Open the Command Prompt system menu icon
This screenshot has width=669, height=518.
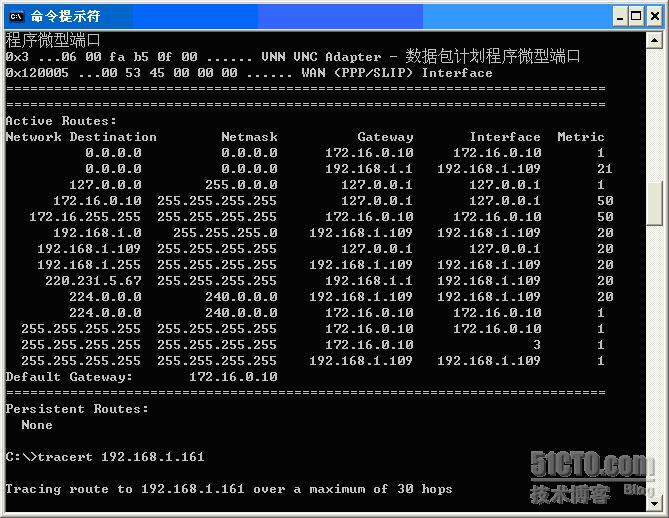(16, 16)
